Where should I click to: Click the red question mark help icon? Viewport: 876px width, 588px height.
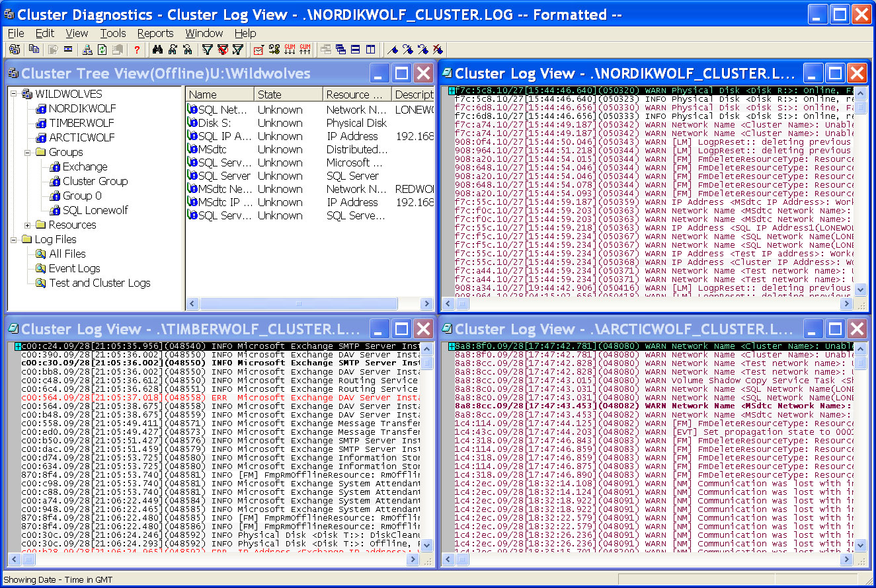pyautogui.click(x=137, y=50)
